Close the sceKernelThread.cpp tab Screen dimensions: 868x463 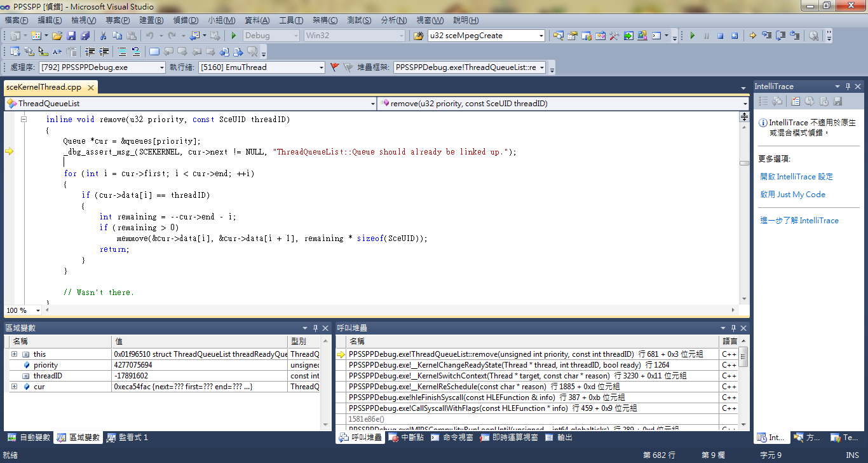tap(91, 88)
